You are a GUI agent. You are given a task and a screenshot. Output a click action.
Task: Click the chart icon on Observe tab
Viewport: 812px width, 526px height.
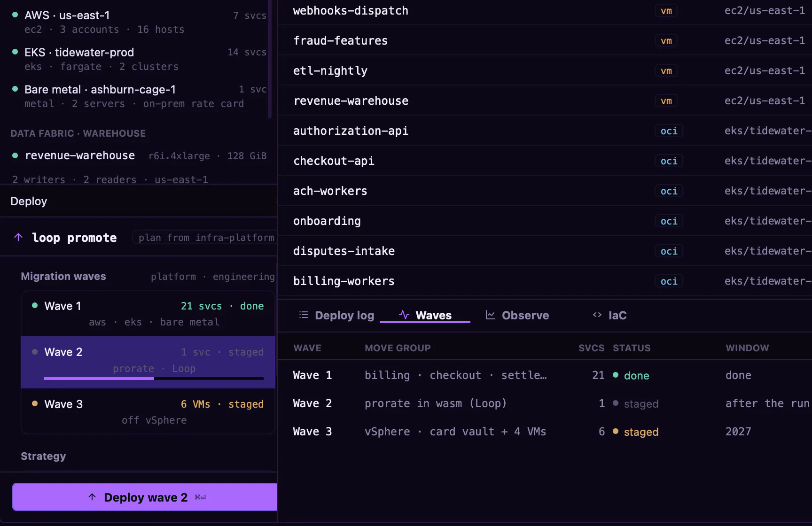coord(490,315)
